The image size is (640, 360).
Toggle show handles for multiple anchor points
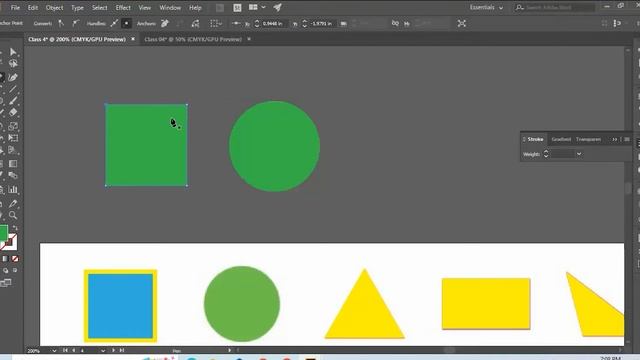(114, 24)
